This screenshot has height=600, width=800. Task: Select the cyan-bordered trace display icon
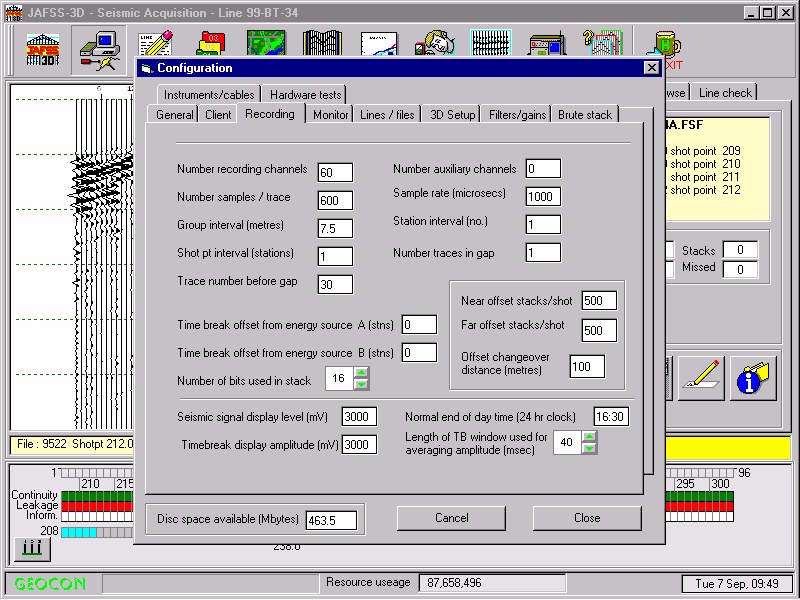[x=491, y=42]
